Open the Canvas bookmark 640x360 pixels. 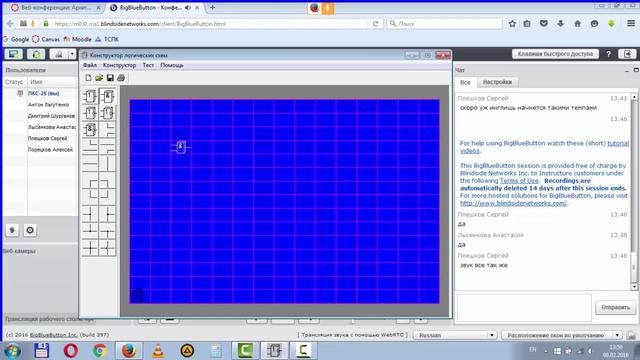[x=46, y=39]
